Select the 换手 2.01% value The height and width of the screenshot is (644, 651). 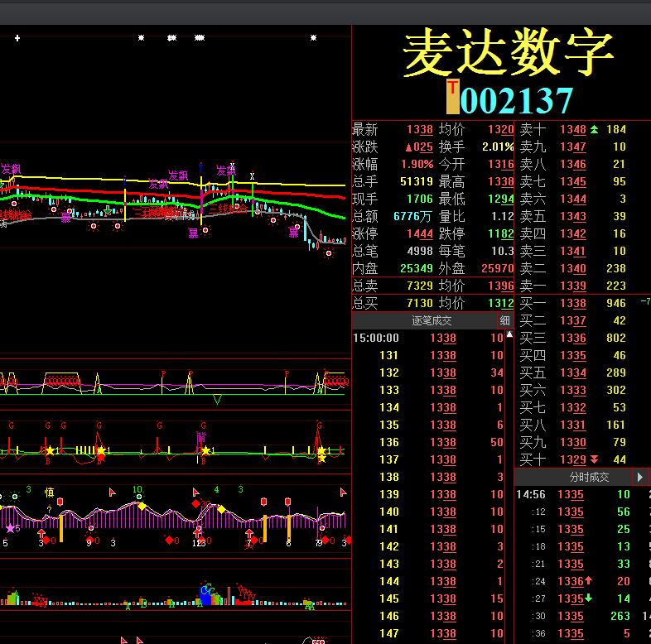(498, 147)
